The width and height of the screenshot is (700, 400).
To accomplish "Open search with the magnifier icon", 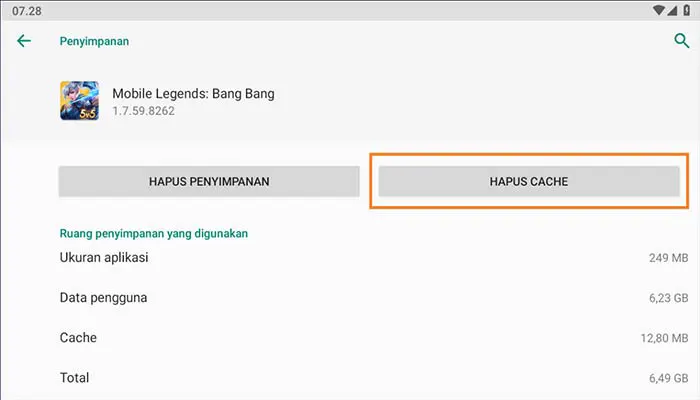I will tap(682, 41).
